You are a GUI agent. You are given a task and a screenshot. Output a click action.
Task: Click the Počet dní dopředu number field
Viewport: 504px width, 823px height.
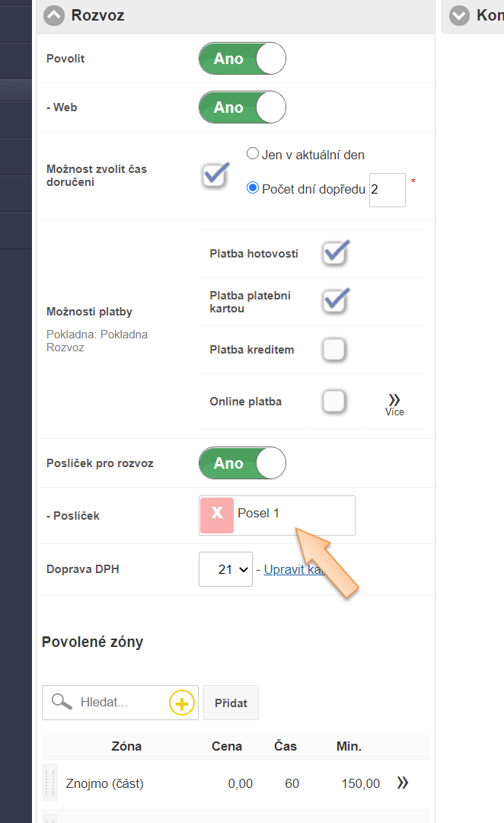[x=387, y=190]
